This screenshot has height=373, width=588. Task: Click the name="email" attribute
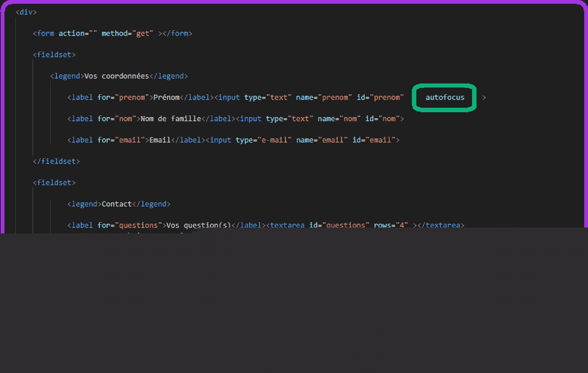tap(322, 140)
